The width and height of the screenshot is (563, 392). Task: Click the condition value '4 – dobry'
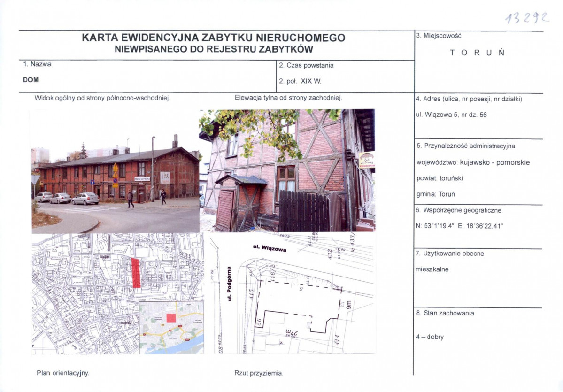pos(430,337)
